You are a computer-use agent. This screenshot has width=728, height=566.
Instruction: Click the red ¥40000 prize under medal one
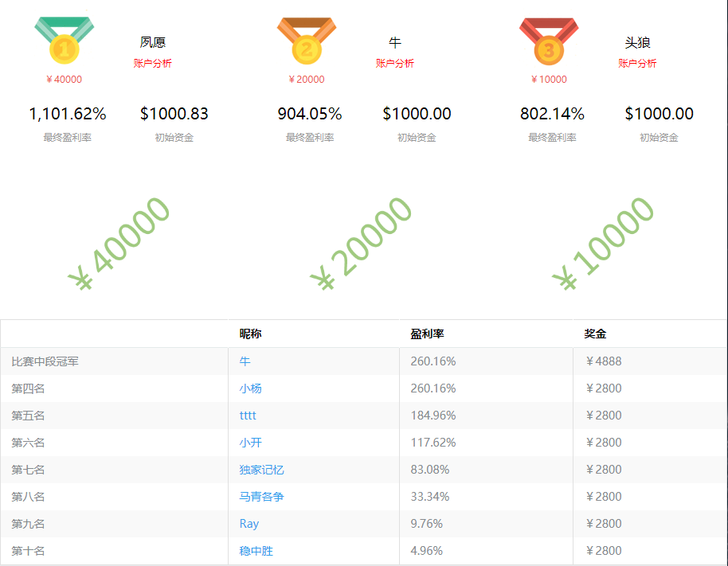[64, 80]
